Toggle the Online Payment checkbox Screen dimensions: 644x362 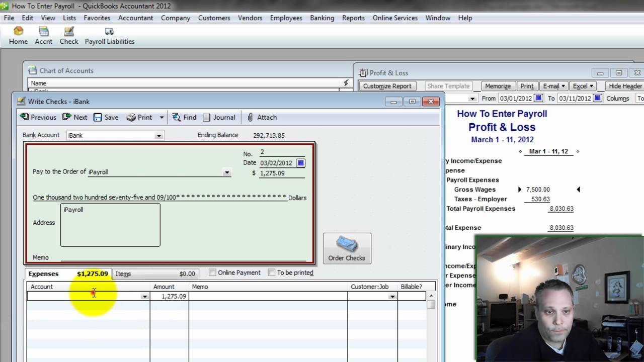(x=212, y=273)
